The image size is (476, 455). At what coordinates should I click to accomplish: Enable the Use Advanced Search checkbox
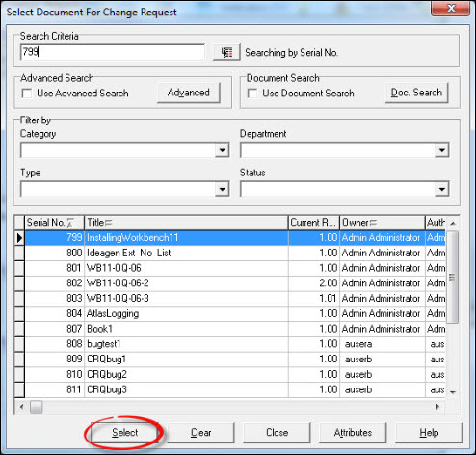pyautogui.click(x=27, y=94)
